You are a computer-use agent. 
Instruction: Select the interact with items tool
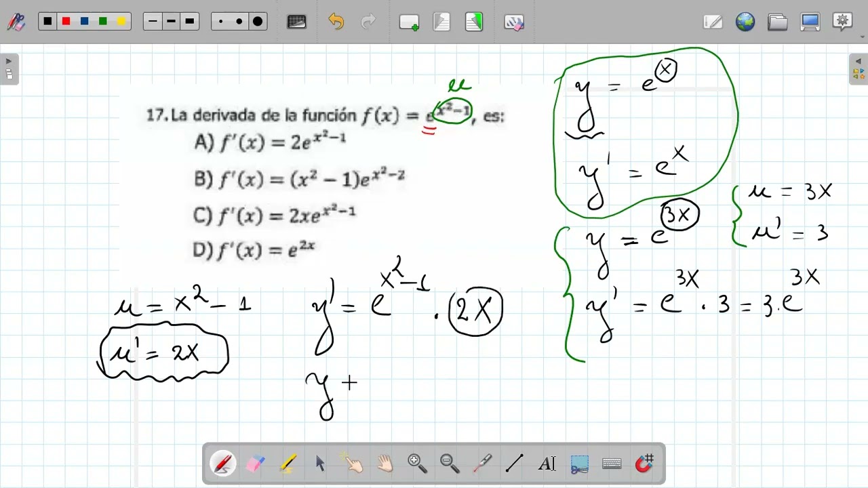[x=353, y=464]
